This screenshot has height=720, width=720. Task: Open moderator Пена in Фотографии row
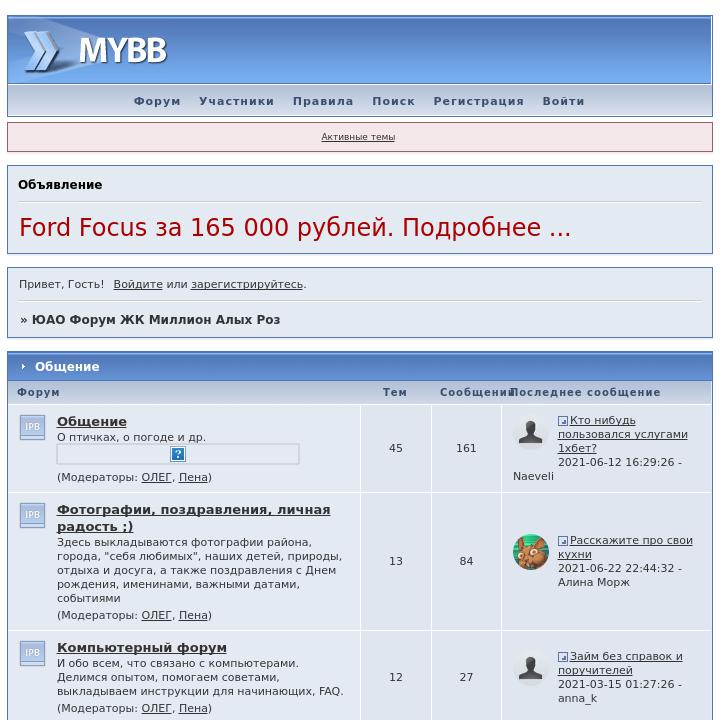[x=193, y=615]
